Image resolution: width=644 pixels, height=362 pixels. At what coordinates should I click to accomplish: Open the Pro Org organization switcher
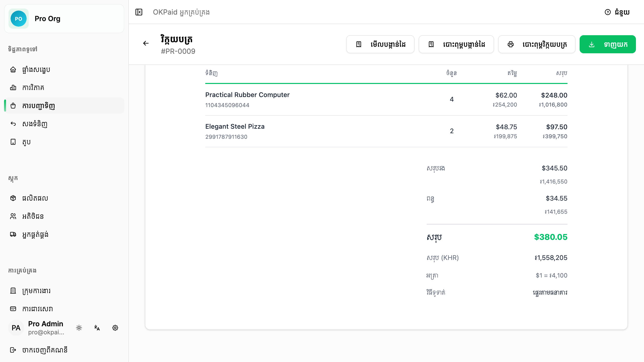(x=64, y=19)
